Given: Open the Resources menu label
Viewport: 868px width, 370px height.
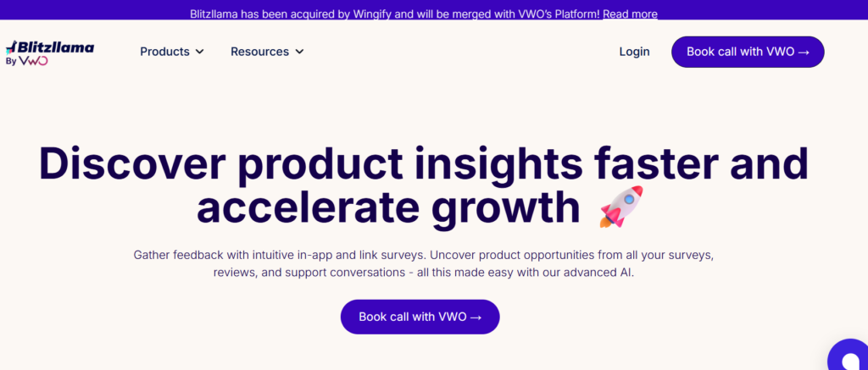Looking at the screenshot, I should click(x=259, y=52).
